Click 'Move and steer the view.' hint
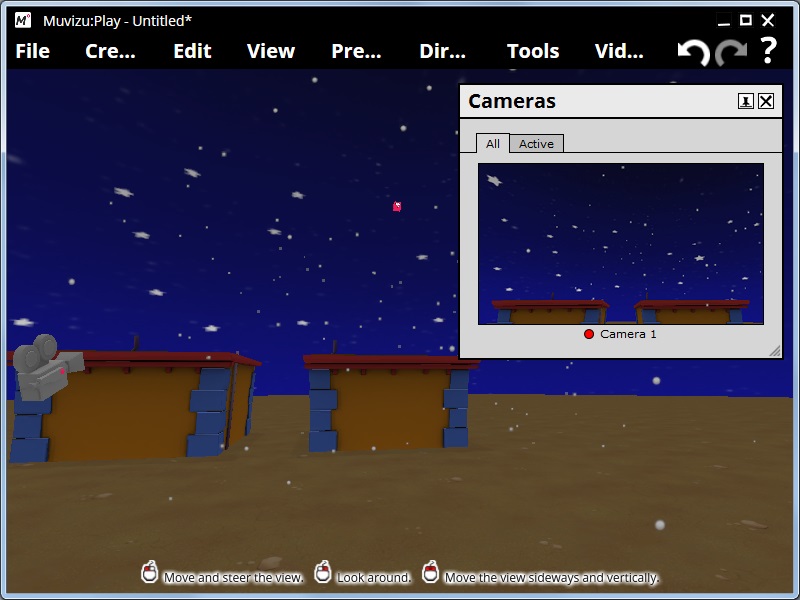 pos(233,578)
